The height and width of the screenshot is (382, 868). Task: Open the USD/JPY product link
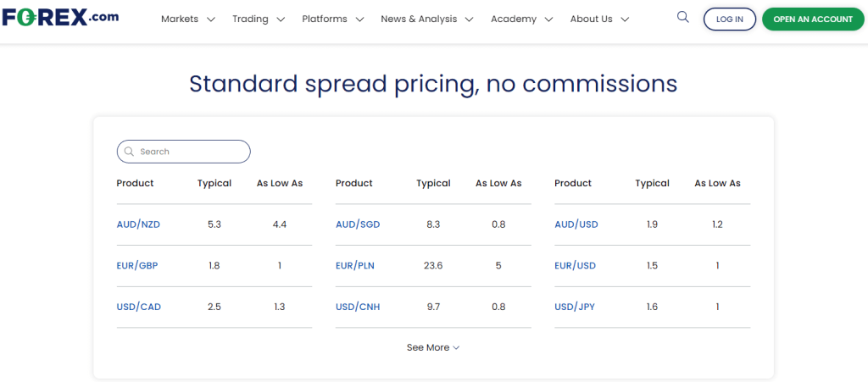575,307
